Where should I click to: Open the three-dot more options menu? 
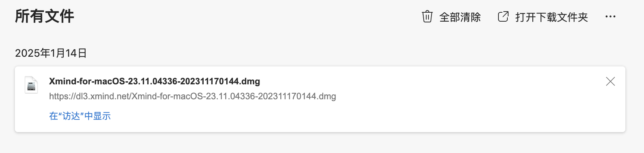pyautogui.click(x=610, y=17)
